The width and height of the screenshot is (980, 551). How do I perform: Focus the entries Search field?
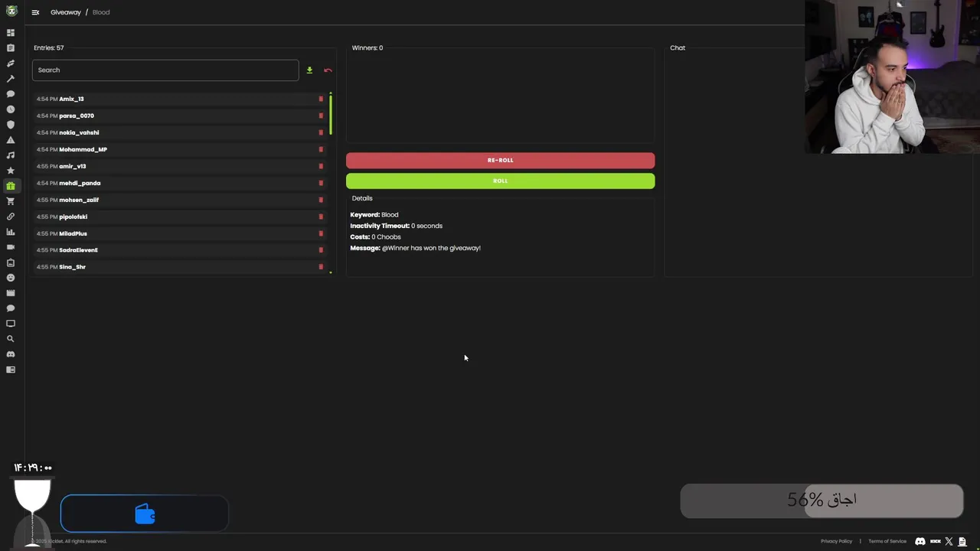(x=165, y=70)
